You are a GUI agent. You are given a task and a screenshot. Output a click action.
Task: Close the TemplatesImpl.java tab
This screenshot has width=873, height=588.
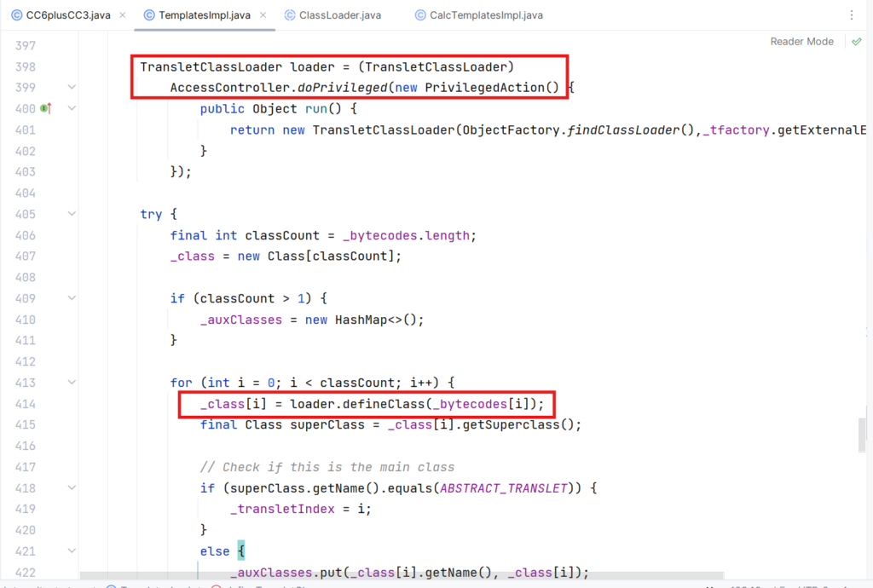(261, 15)
